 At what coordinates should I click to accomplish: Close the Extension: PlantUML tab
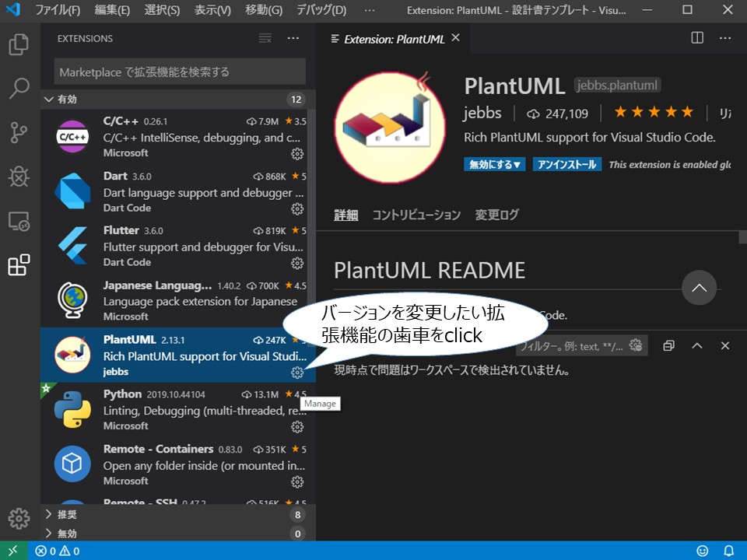[456, 37]
